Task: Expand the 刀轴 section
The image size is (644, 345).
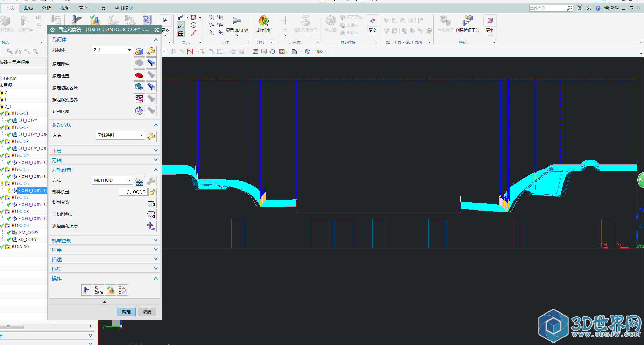Action: pyautogui.click(x=156, y=160)
